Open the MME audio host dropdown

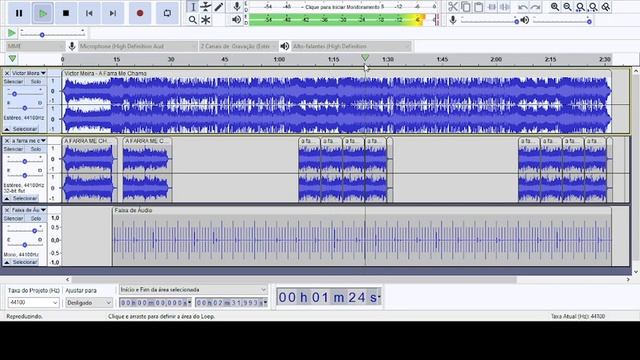point(35,46)
